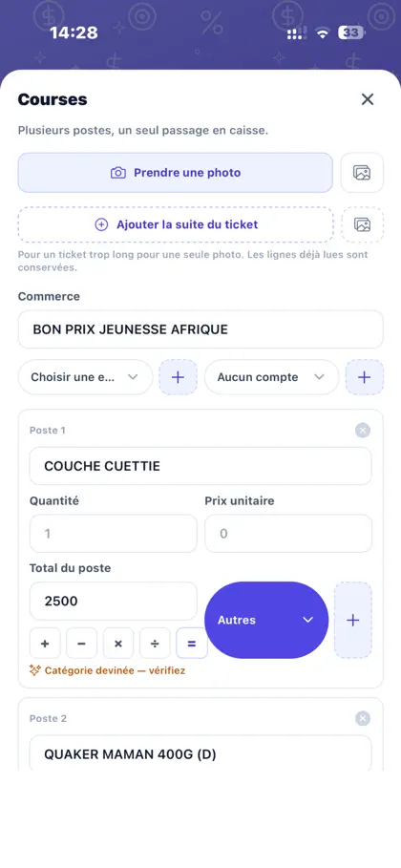Tap the equals calculator button
Viewport: 401px width, 868px height.
tap(192, 644)
